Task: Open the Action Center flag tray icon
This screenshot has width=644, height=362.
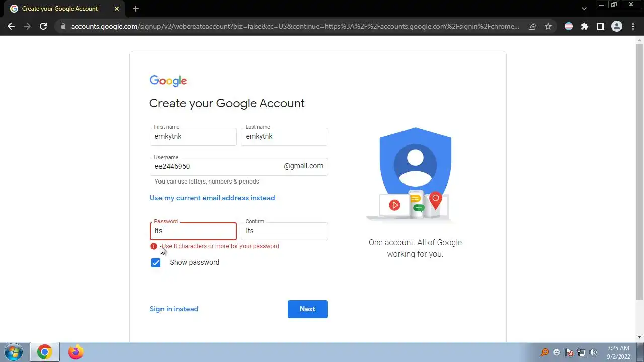Action: click(x=569, y=352)
